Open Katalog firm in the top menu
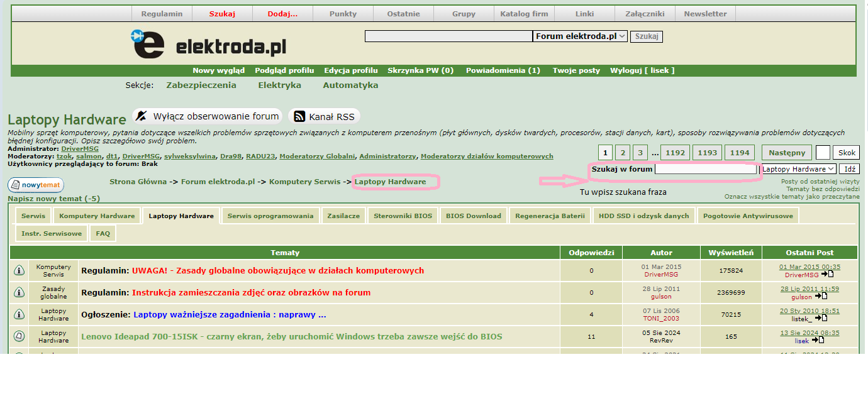The width and height of the screenshot is (868, 401). pos(524,14)
